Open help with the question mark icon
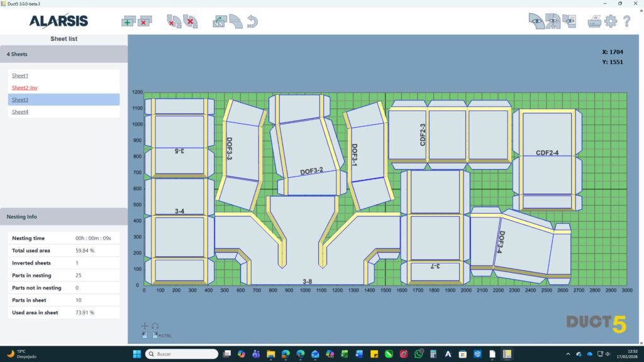Screen dimensions: 644x362 click(x=626, y=21)
